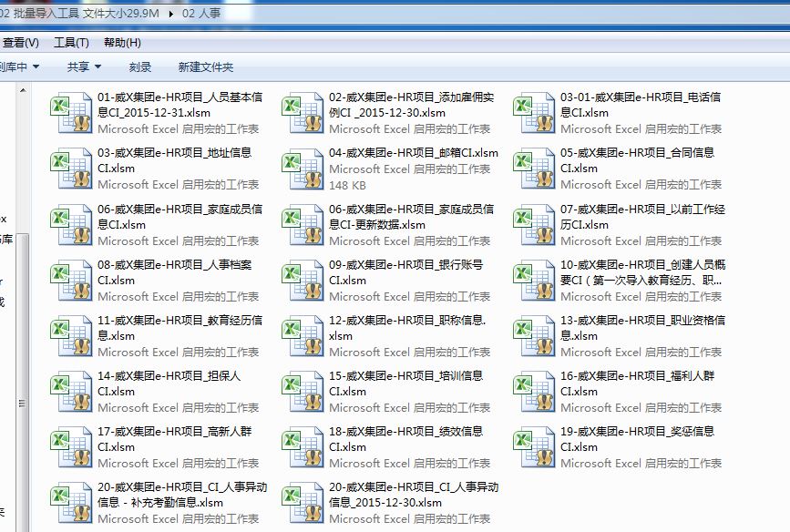Screen dimensions: 790x532
Task: Select the 15 培训信息CI file icon
Action: (303, 392)
